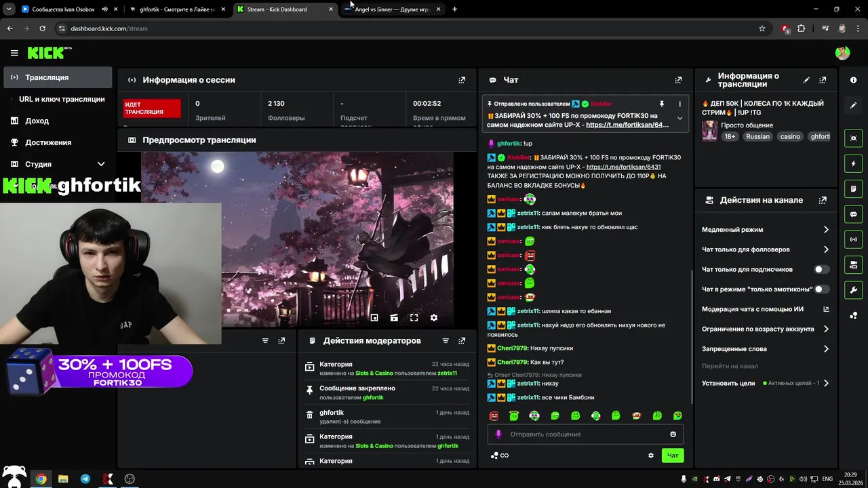Screen dimensions: 868x488
Task: Click the green Чат send button
Action: coord(673,455)
